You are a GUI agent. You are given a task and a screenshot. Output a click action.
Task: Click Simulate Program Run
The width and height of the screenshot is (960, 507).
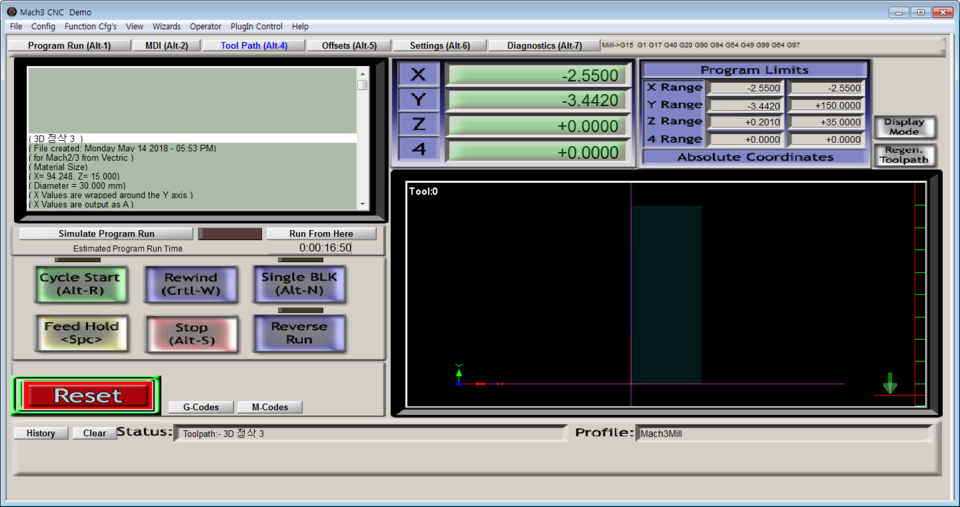106,233
